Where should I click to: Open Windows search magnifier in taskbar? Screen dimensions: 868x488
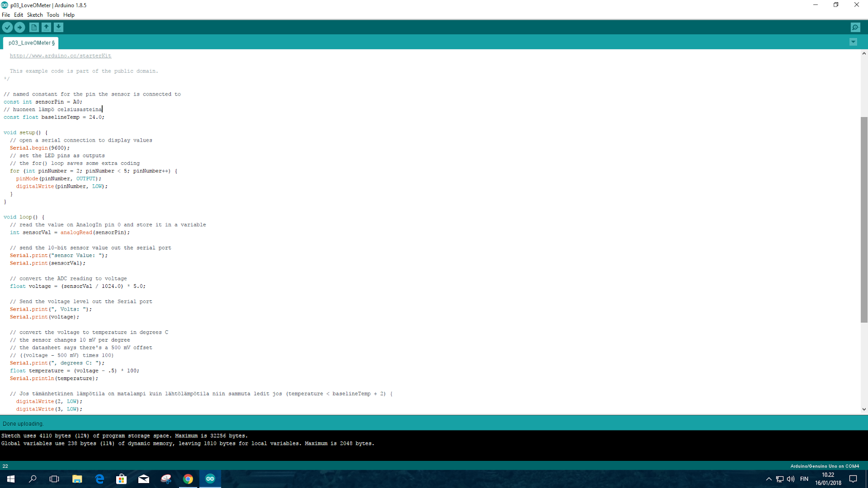pyautogui.click(x=33, y=479)
